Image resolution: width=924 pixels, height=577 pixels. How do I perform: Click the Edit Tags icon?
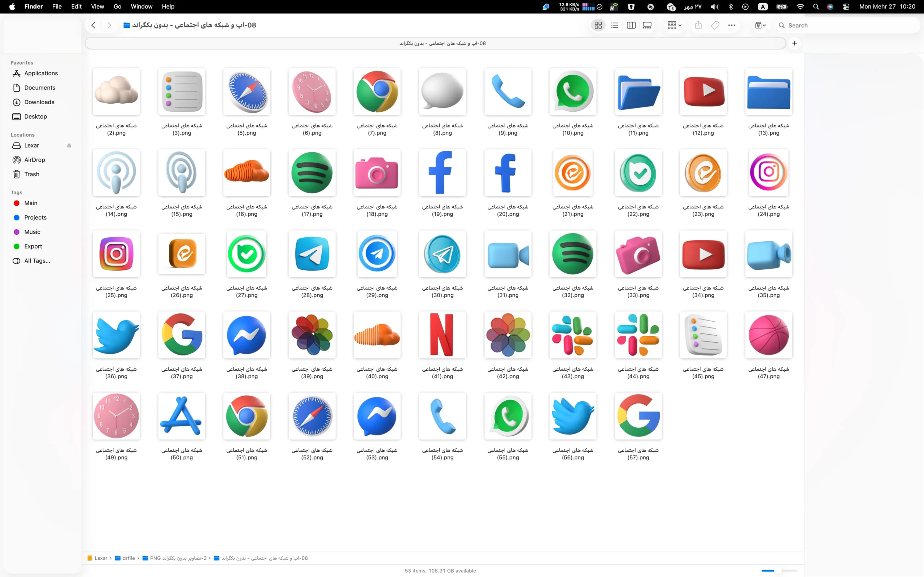coord(715,25)
